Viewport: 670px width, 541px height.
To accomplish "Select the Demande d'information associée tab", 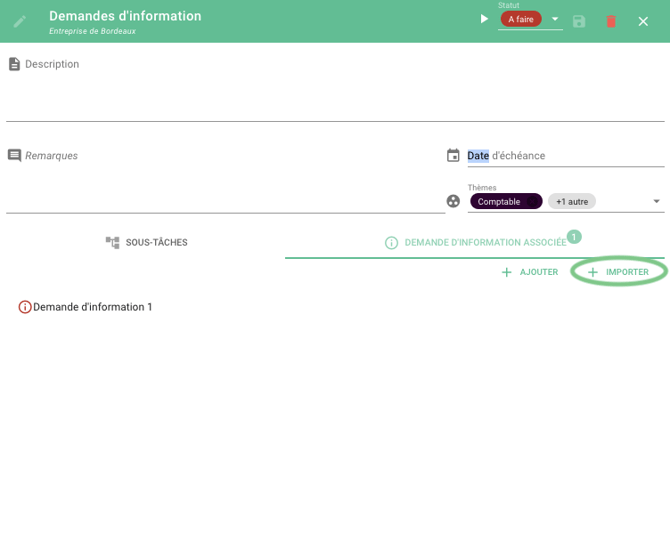I will [x=475, y=242].
